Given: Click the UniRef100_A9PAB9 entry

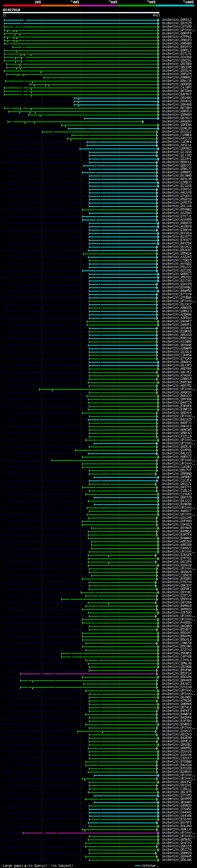Looking at the screenshot, I should (177, 43).
